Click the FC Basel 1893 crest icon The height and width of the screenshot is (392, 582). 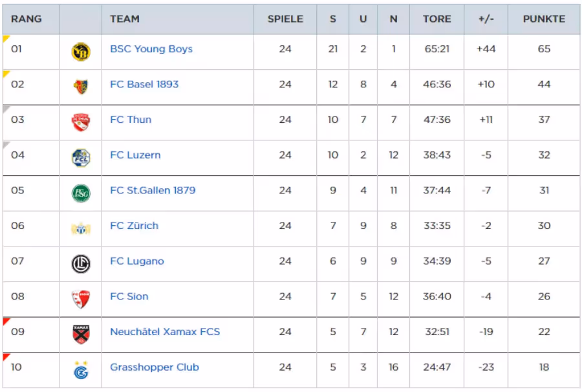click(x=81, y=87)
